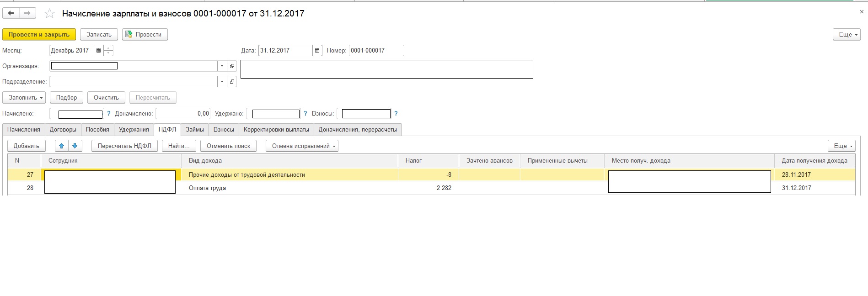Open calendar picker for the Дата field
The image size is (868, 296).
317,51
